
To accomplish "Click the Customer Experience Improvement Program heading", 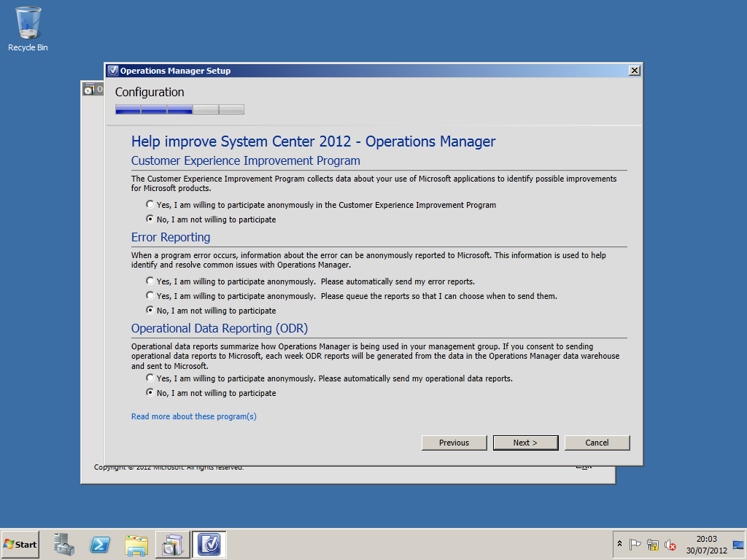I will tap(245, 161).
